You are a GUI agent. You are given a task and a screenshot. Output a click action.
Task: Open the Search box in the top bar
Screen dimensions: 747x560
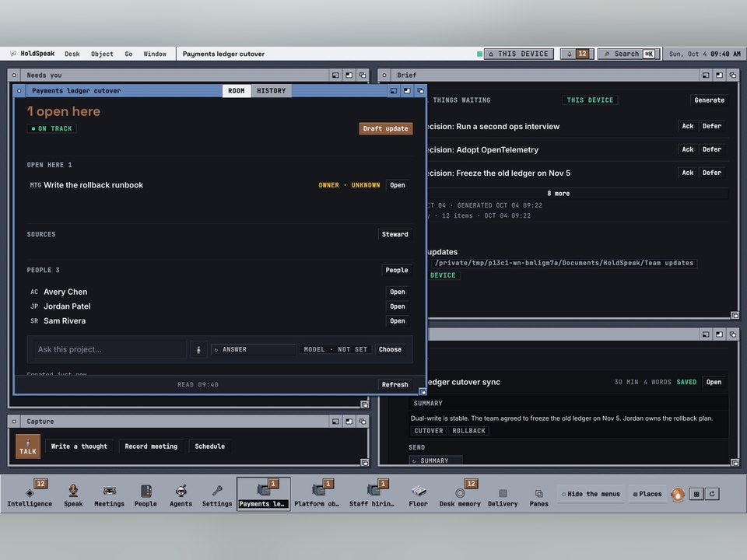coord(629,54)
